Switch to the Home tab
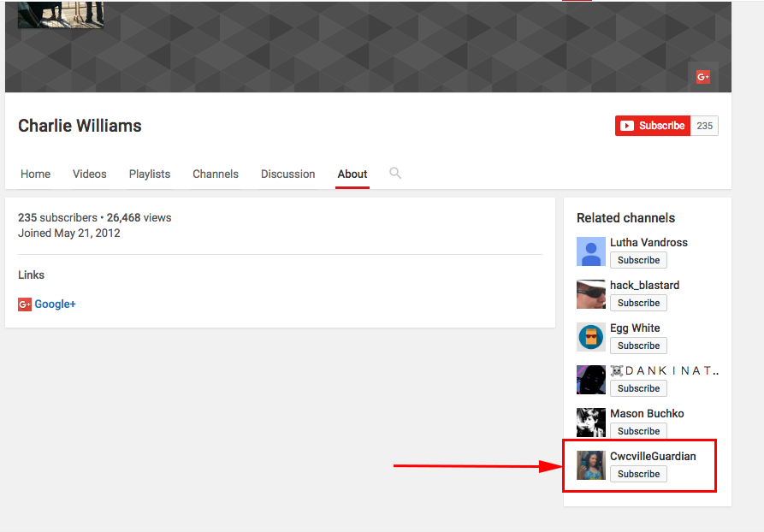Screen dimensions: 764x532 pos(36,174)
